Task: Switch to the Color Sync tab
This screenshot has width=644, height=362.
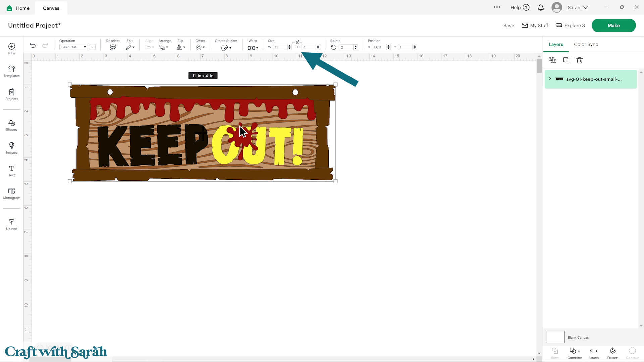Action: click(x=586, y=44)
